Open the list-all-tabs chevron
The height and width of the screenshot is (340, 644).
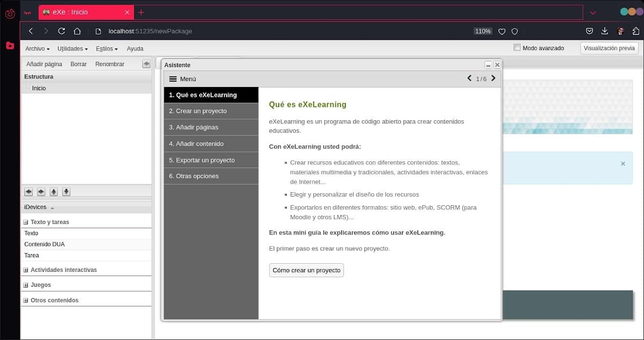[x=592, y=12]
